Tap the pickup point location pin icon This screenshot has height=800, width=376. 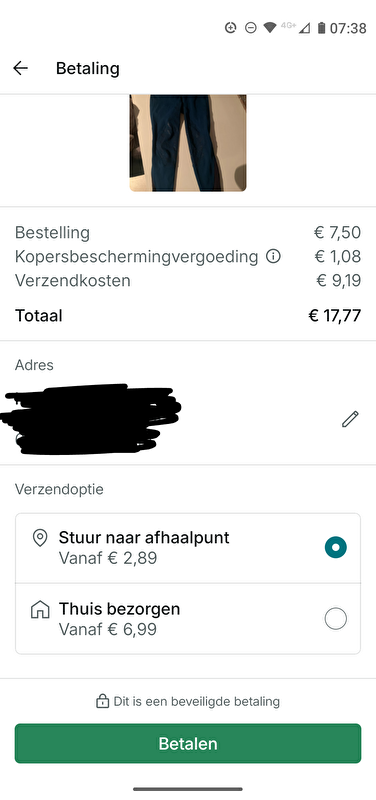pyautogui.click(x=40, y=538)
